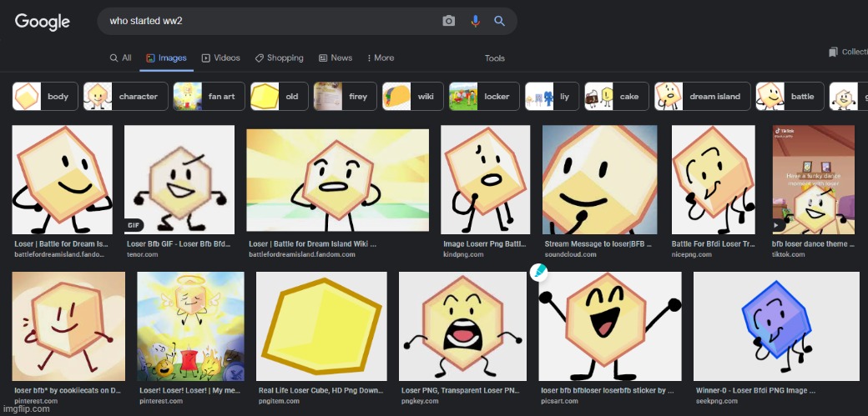Open the News tab

coord(336,58)
